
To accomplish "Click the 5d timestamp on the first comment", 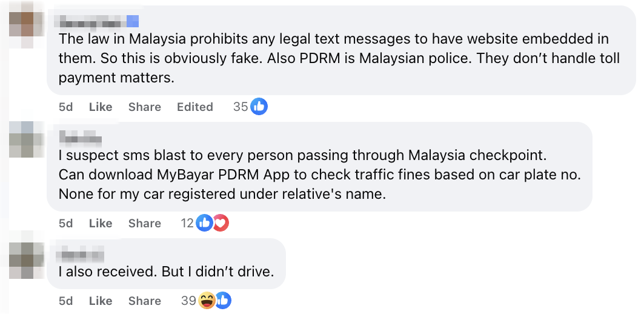I will 65,107.
